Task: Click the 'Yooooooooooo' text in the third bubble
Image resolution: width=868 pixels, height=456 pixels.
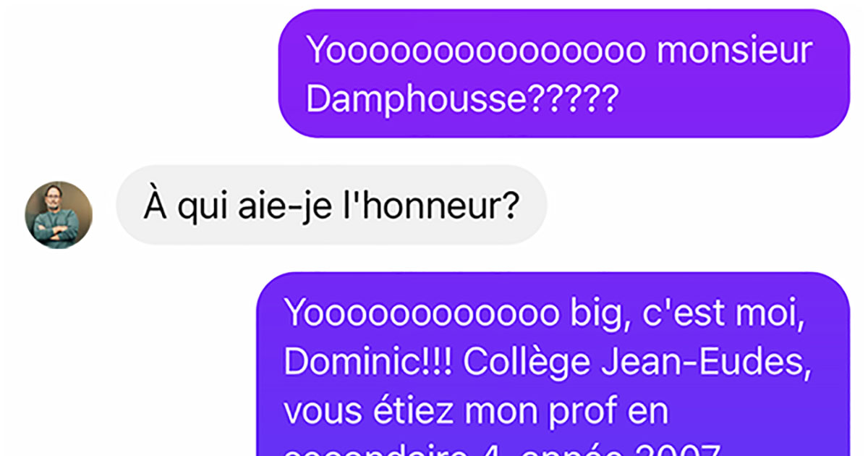Action: point(422,312)
